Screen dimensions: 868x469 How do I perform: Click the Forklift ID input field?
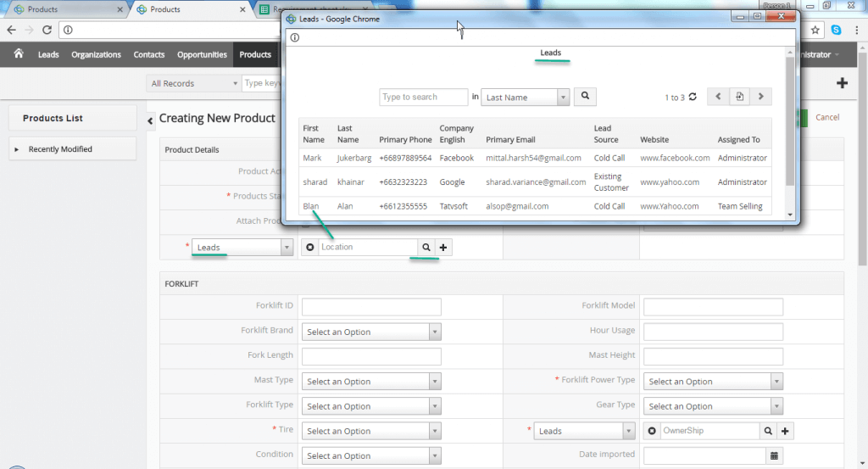pos(371,306)
